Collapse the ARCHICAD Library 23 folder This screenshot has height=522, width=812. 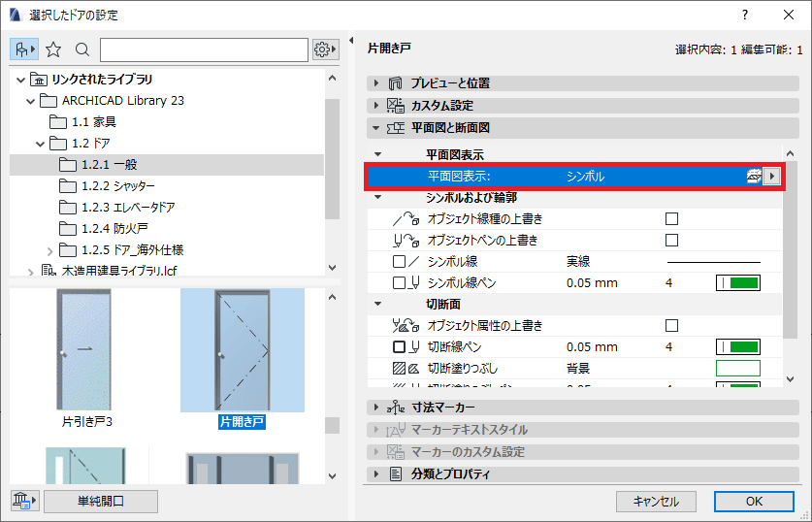(x=30, y=101)
